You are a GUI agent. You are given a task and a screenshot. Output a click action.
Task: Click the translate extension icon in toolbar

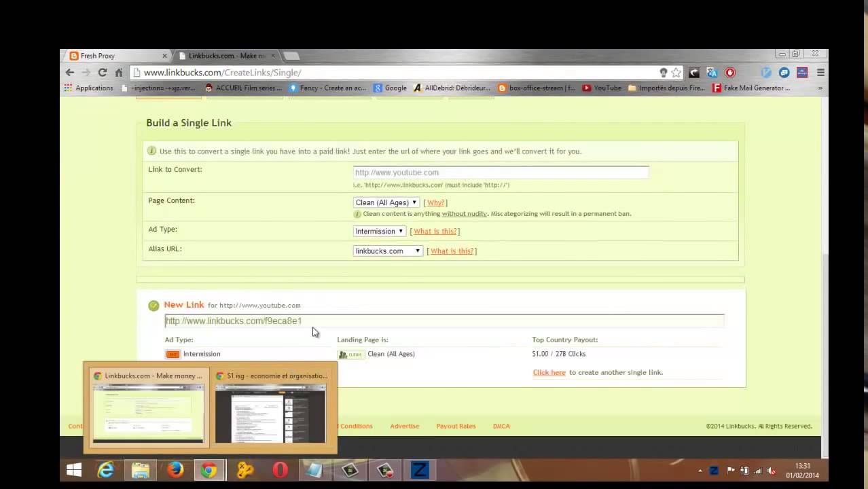(712, 73)
